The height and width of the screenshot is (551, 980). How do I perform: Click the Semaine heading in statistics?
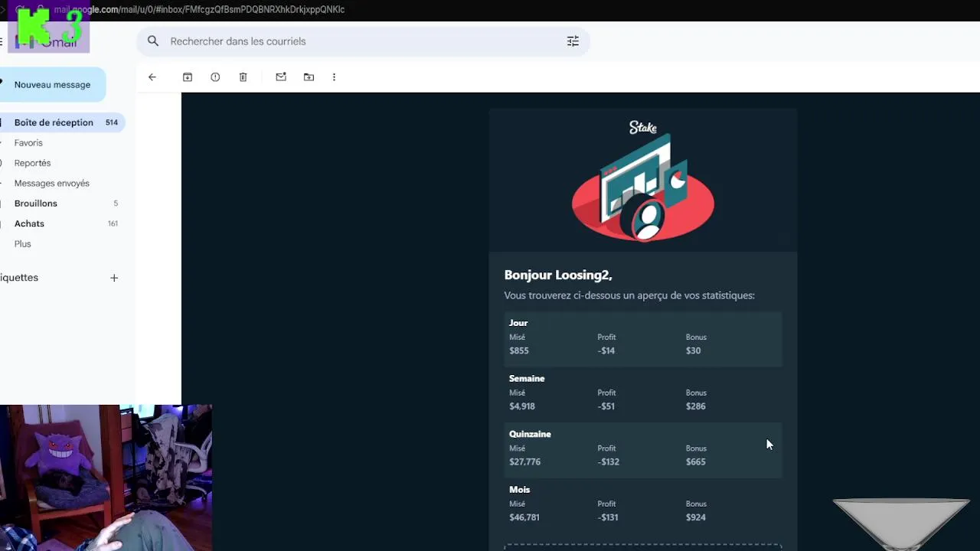pyautogui.click(x=527, y=379)
